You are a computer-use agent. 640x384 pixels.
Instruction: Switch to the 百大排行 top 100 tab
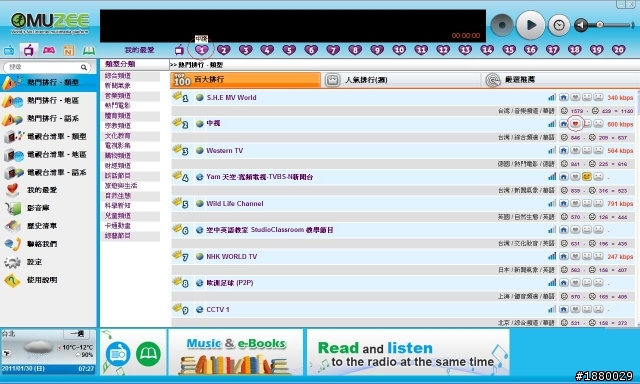point(245,80)
